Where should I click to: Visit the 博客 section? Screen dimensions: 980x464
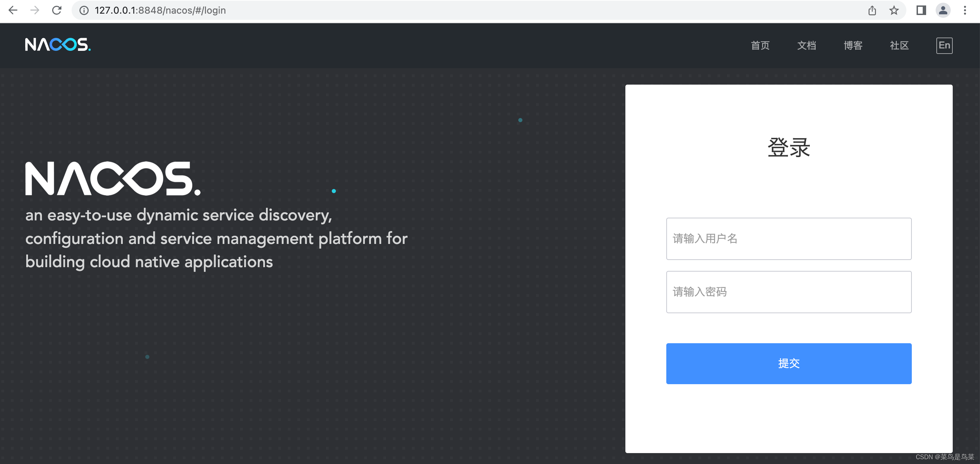pos(853,45)
